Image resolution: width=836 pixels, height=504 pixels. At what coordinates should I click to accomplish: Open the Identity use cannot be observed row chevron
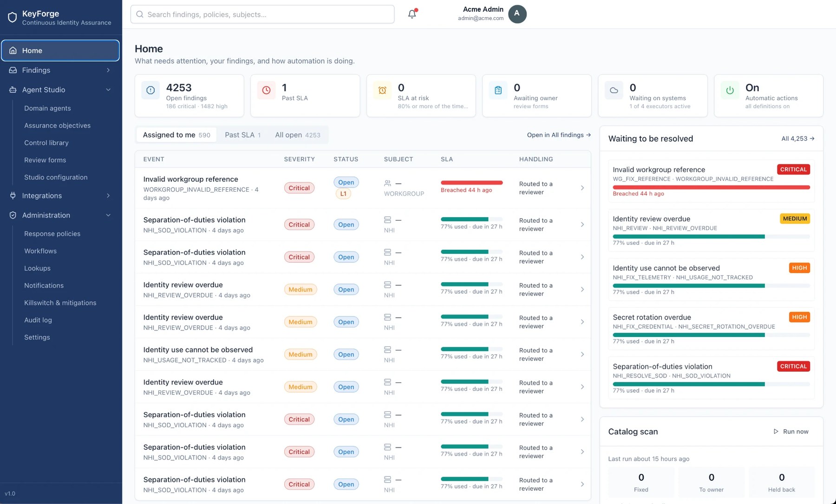point(582,355)
